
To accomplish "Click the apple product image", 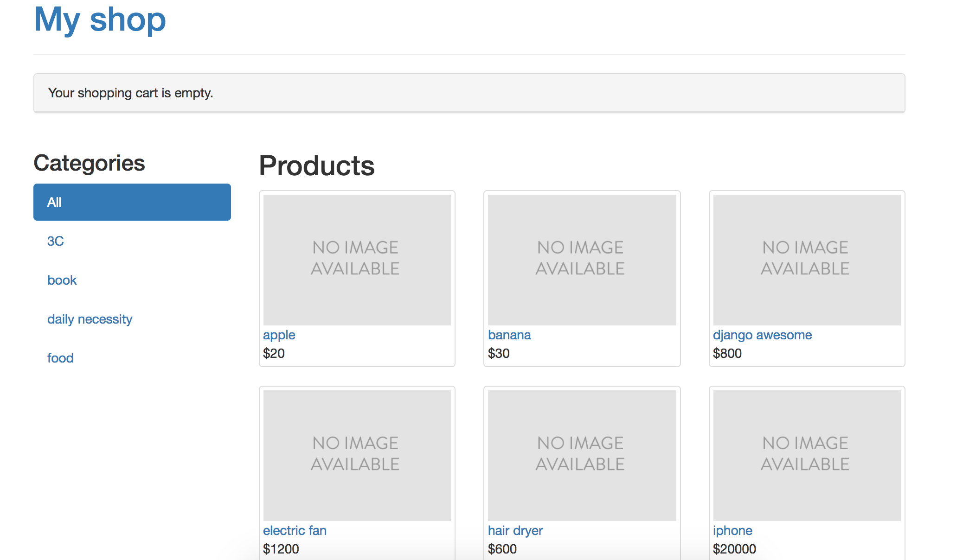I will [357, 260].
